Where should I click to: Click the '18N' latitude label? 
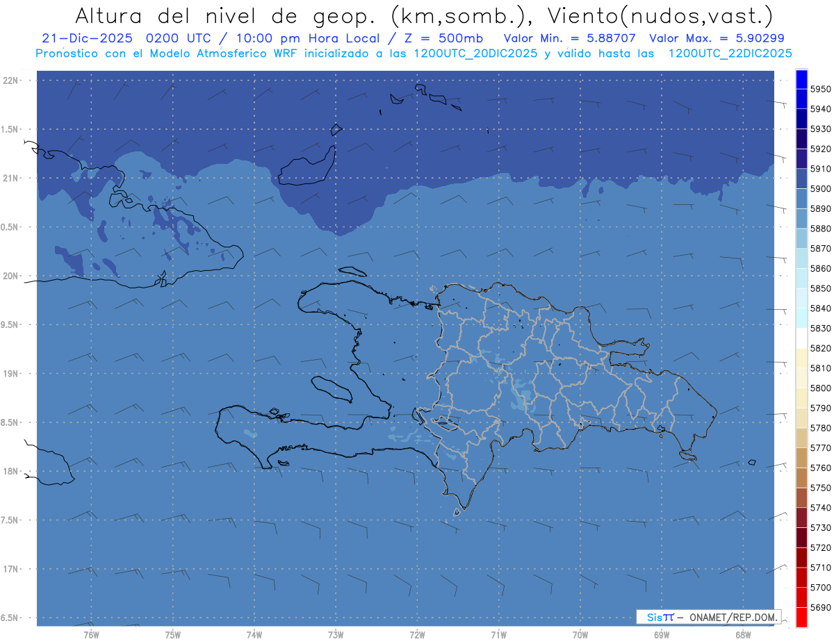(x=10, y=471)
